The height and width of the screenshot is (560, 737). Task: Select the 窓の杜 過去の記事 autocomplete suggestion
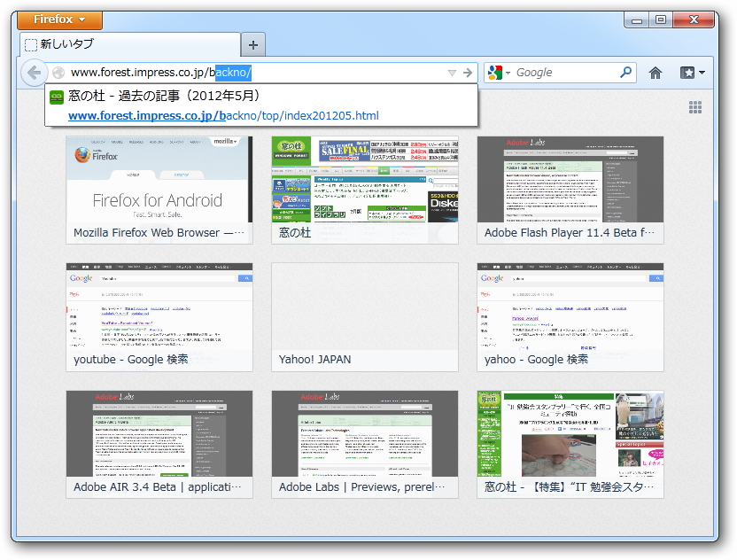(x=261, y=105)
